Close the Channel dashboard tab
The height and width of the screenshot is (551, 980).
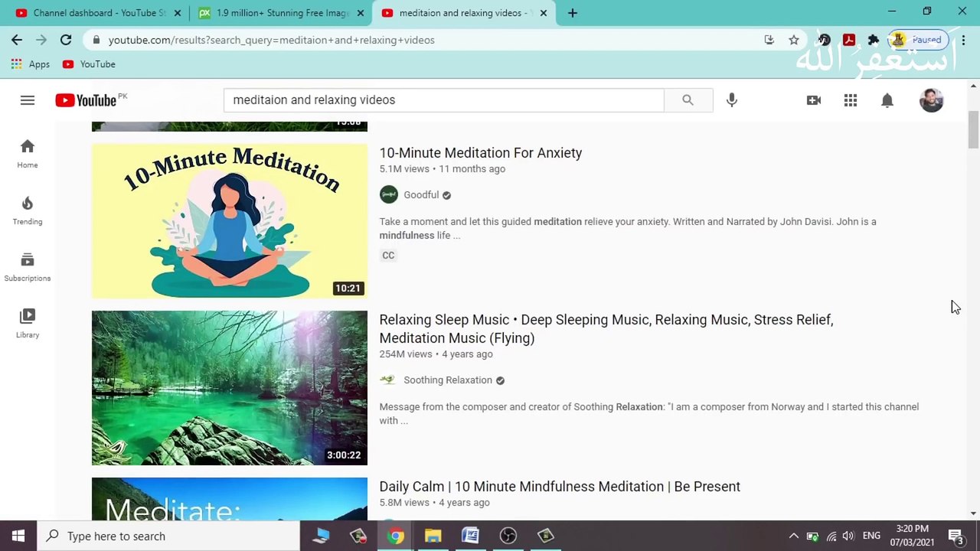178,13
